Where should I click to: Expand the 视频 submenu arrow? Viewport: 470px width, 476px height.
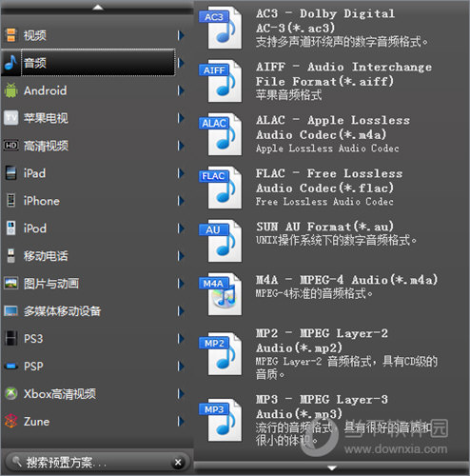(181, 35)
